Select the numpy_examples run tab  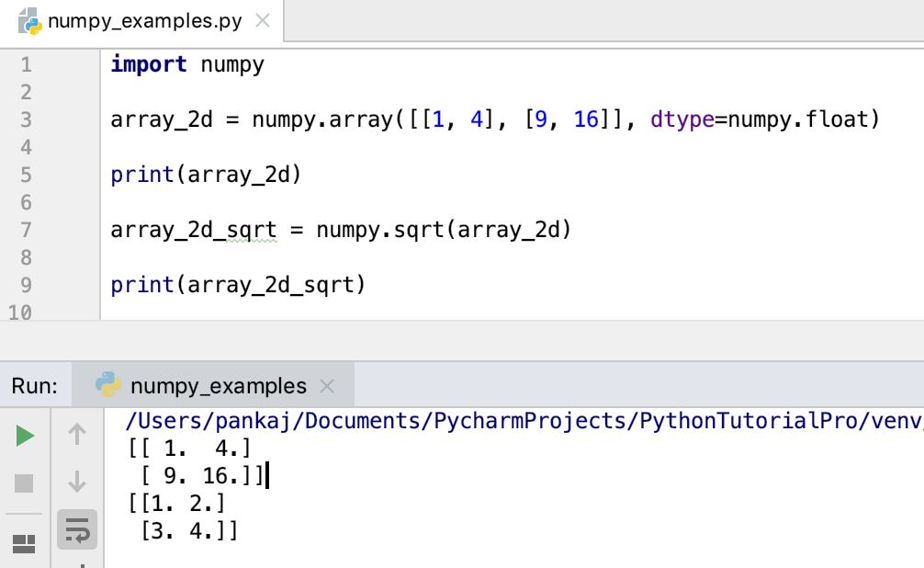point(220,384)
